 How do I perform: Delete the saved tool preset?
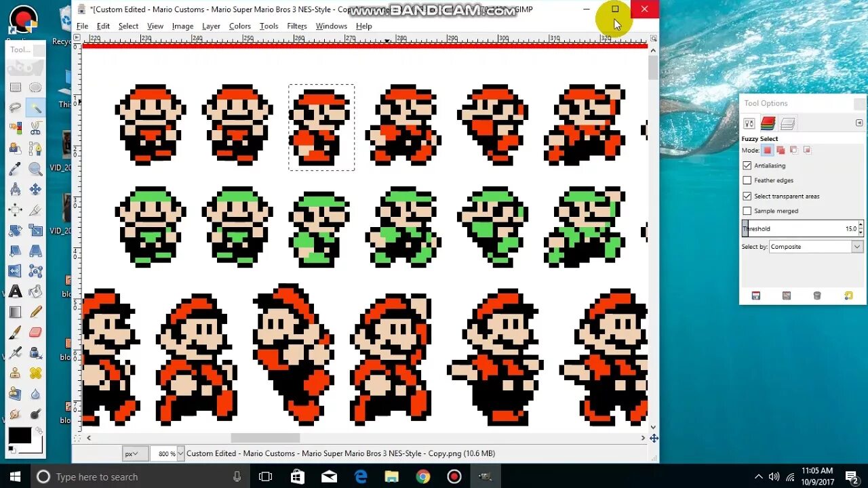pyautogui.click(x=817, y=296)
